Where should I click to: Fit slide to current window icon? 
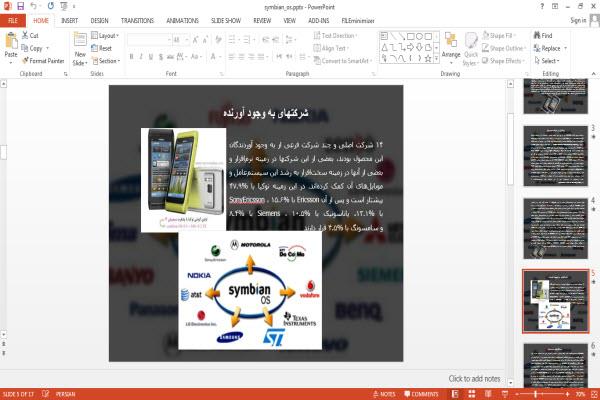click(594, 393)
